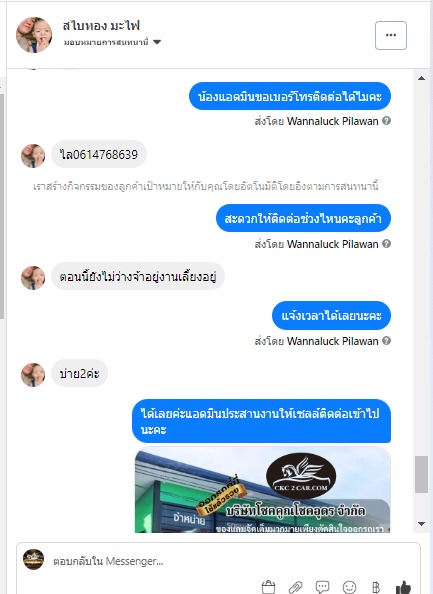Click help icon beside first Wannaluck Pilawan label
The image size is (433, 594).
(x=386, y=121)
